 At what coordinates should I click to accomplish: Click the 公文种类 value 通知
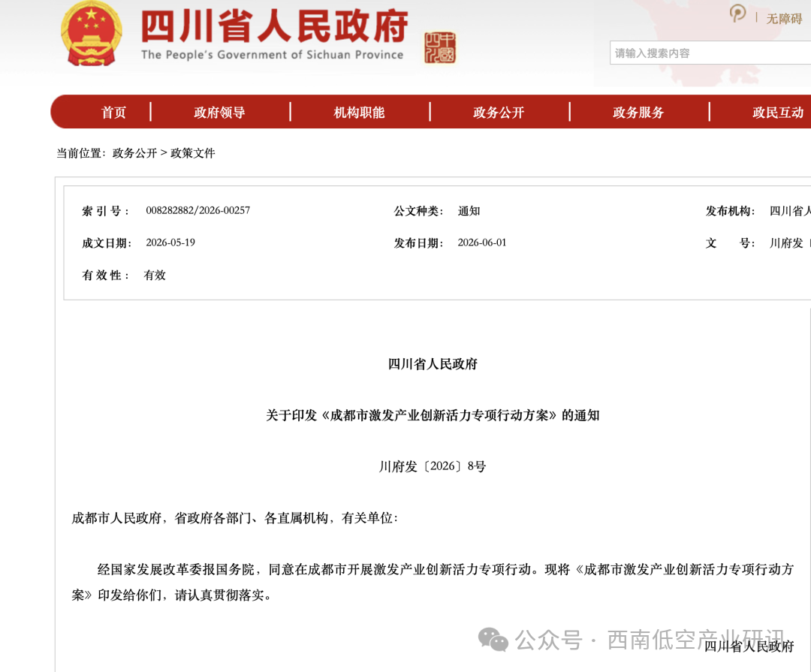pyautogui.click(x=469, y=211)
